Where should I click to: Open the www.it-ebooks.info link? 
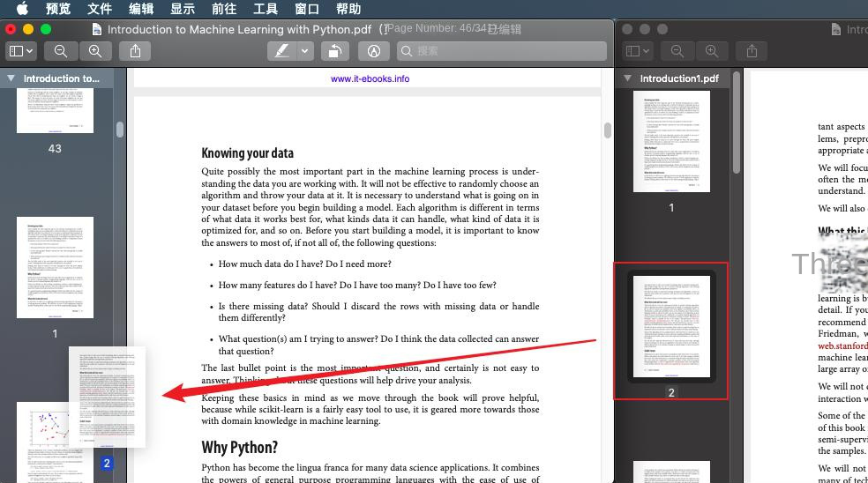tap(370, 78)
